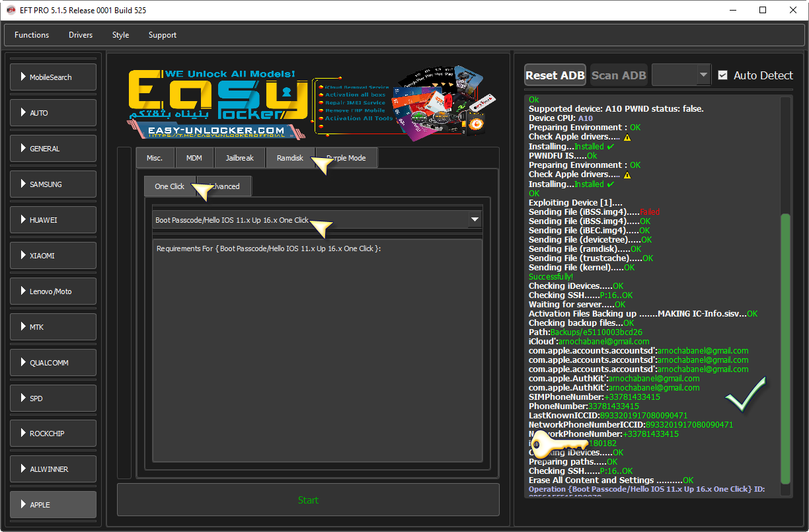This screenshot has height=532, width=809.
Task: Switch to the Jailbreak tab
Action: (240, 158)
